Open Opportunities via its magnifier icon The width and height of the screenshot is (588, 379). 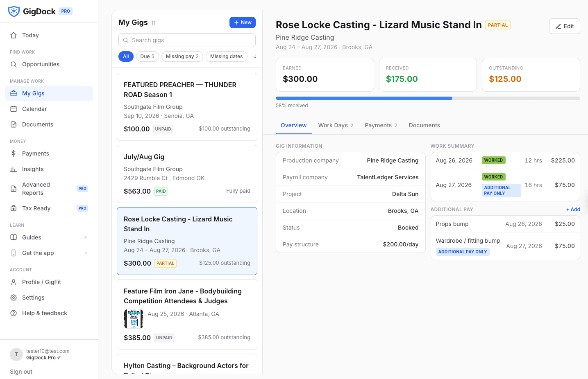[x=14, y=64]
